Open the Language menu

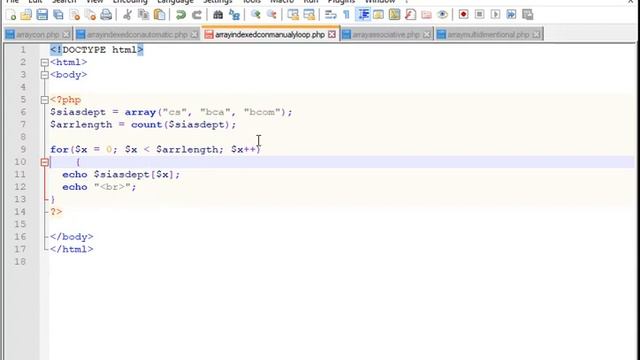[176, 2]
